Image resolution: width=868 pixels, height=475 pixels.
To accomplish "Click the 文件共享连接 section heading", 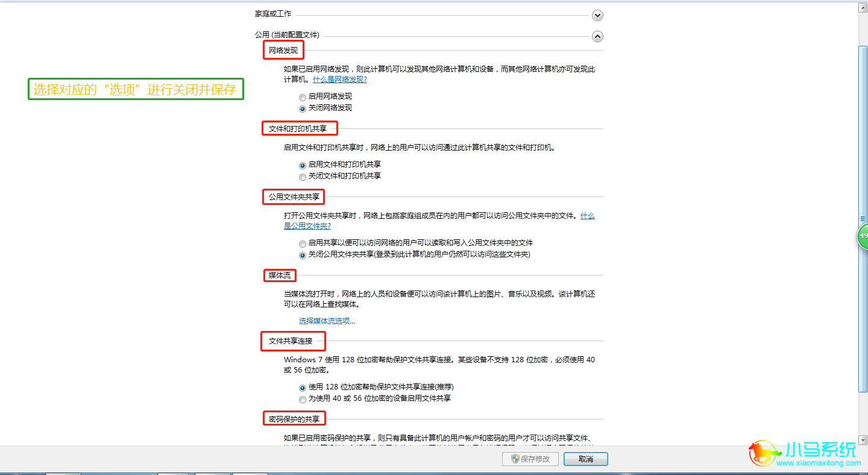I will click(x=291, y=341).
